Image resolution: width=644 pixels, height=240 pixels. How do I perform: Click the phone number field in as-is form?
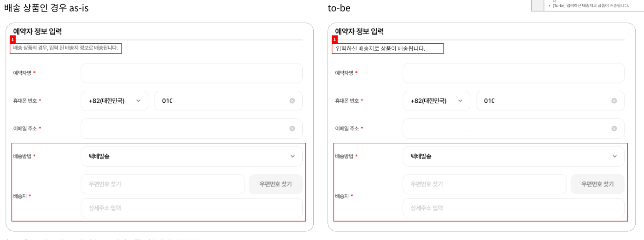click(221, 101)
